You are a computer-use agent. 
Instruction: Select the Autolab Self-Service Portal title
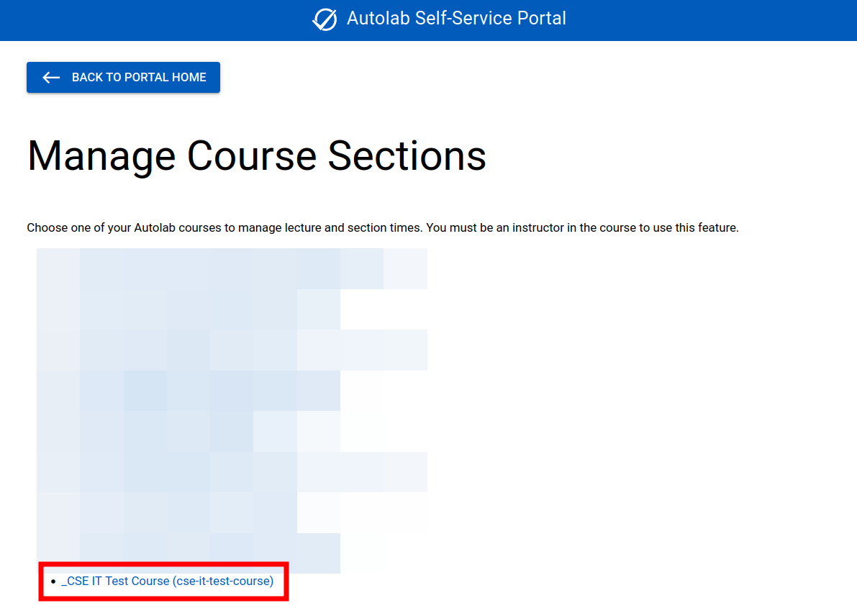point(456,18)
